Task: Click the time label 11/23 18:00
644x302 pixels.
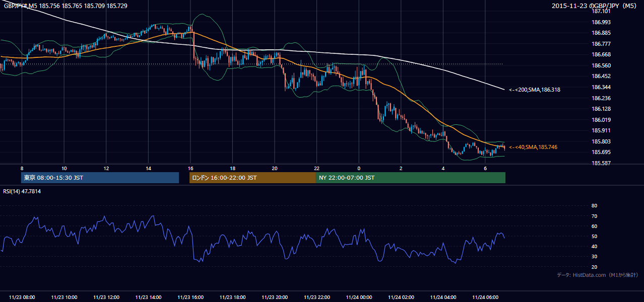Action: [x=232, y=297]
